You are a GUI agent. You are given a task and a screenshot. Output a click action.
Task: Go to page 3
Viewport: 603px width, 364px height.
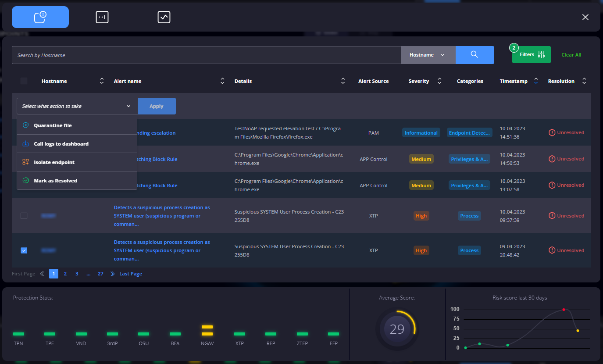pyautogui.click(x=77, y=274)
